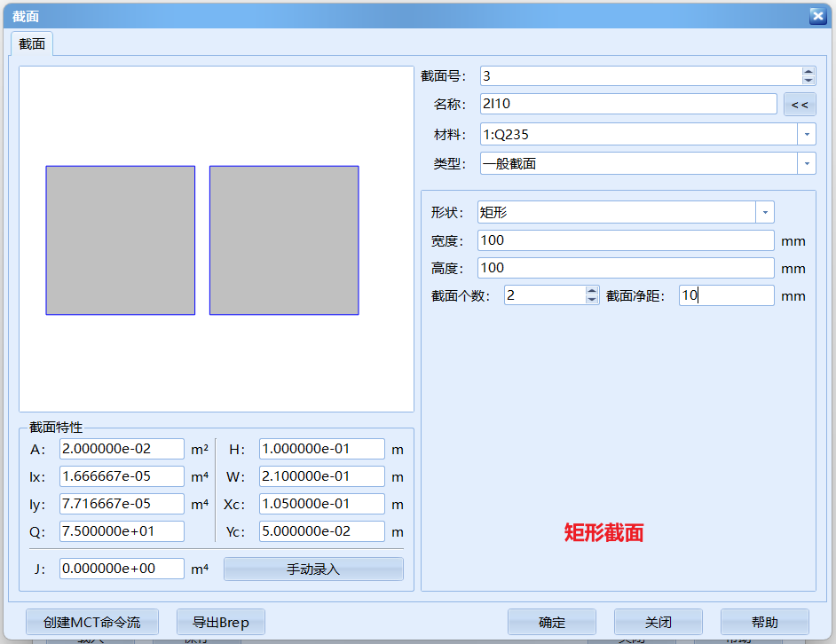Screen dimensions: 836x644
Task: Open the 类型 dropdown showing 一般截面
Action: coord(808,163)
